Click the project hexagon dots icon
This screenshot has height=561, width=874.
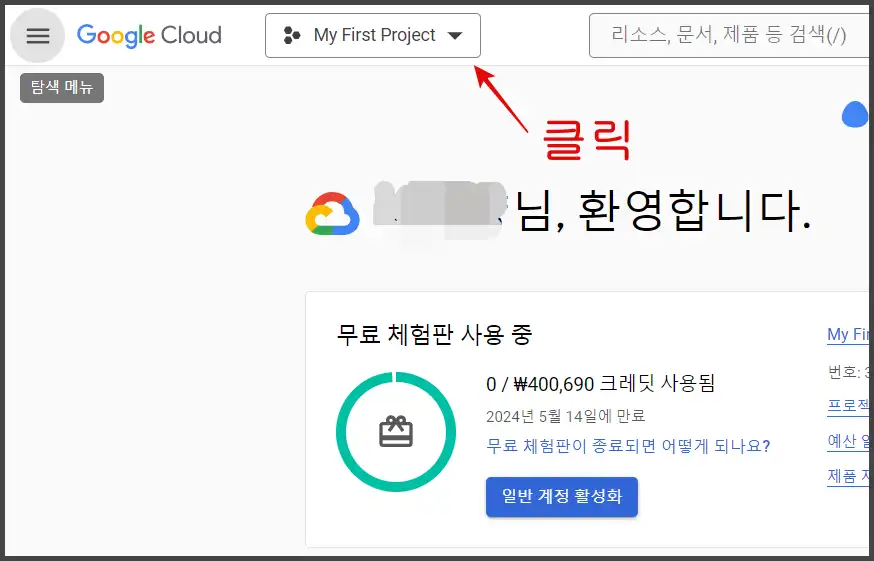point(292,35)
